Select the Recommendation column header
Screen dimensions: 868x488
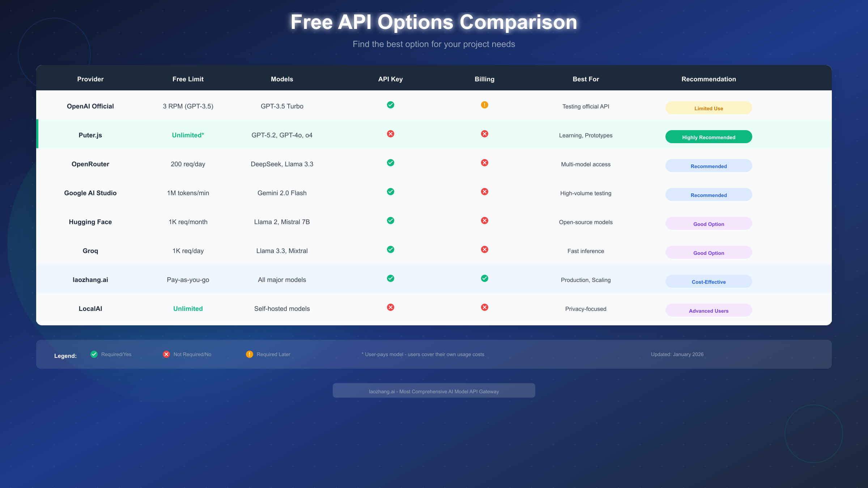tap(709, 79)
